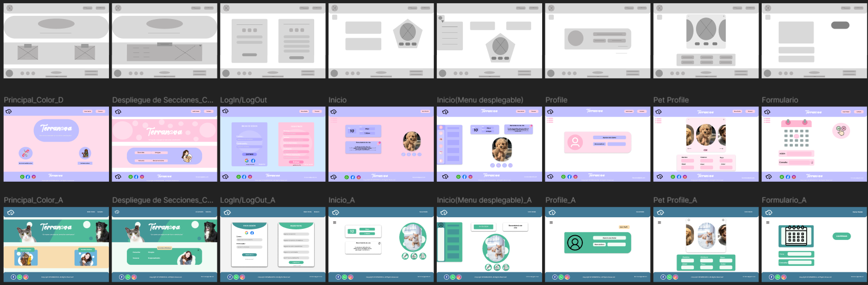Image resolution: width=868 pixels, height=285 pixels.
Task: Click Facebook icon in Pet Profile_A footer
Action: coord(663,277)
